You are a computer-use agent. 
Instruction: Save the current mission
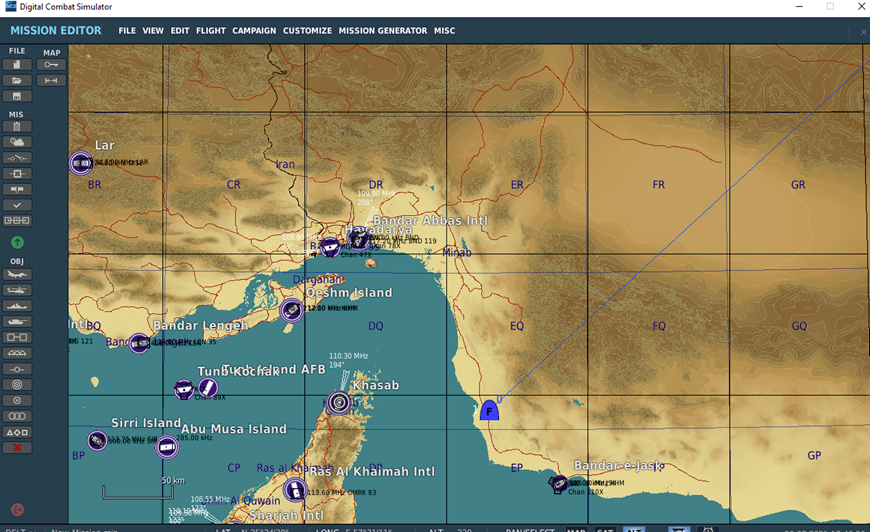[17, 97]
